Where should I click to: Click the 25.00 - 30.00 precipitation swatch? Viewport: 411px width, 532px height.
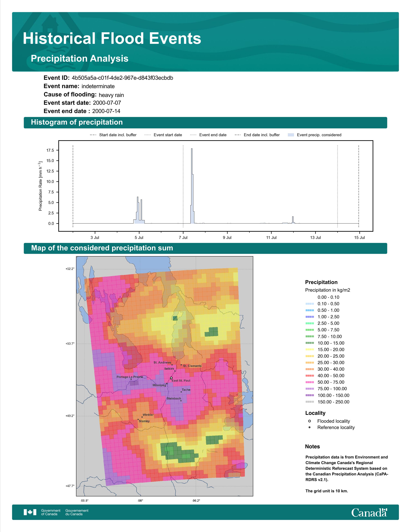310,363
